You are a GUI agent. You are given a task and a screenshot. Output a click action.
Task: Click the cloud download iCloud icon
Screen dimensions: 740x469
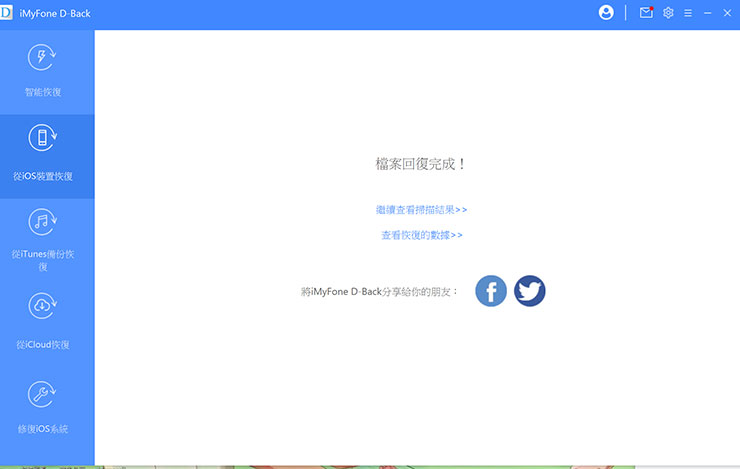[x=42, y=306]
